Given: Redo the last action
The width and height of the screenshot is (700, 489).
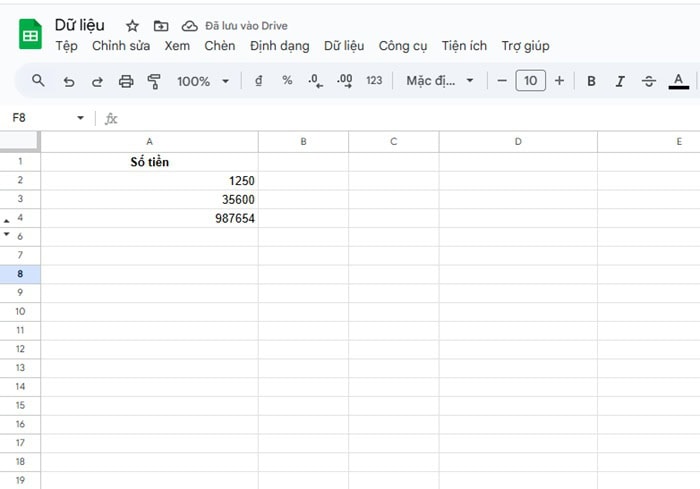Looking at the screenshot, I should [x=97, y=81].
